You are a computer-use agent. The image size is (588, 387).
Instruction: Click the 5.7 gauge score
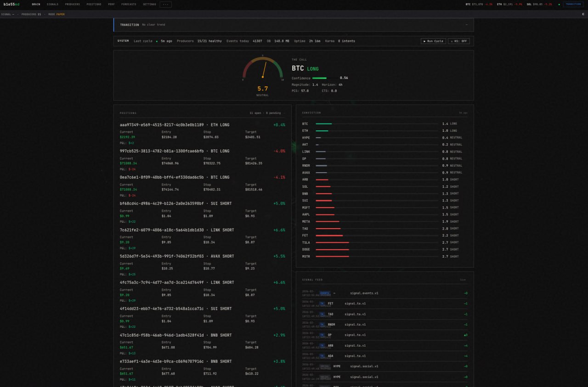tap(263, 89)
